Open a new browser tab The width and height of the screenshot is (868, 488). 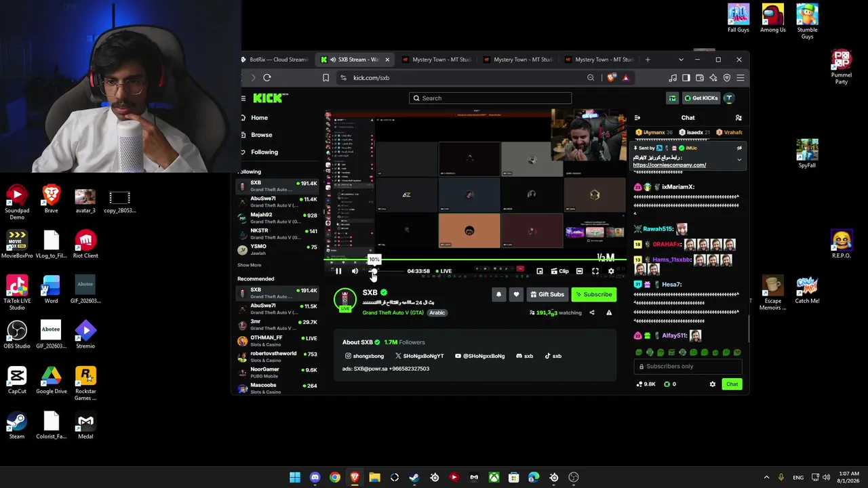pos(648,60)
